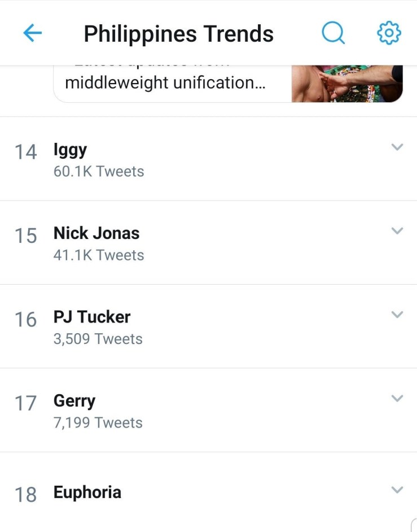Image resolution: width=417 pixels, height=532 pixels.
Task: Open the Nick Jonas trend
Action: [x=96, y=233]
